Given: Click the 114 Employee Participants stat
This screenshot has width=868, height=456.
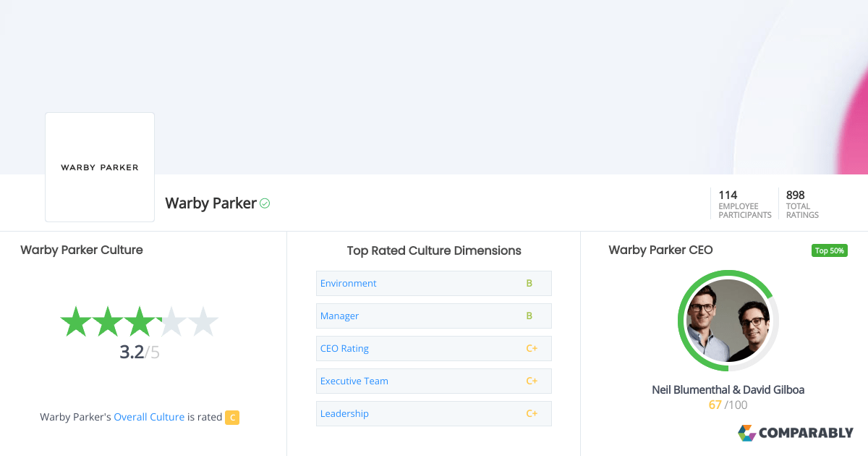Looking at the screenshot, I should coord(744,204).
